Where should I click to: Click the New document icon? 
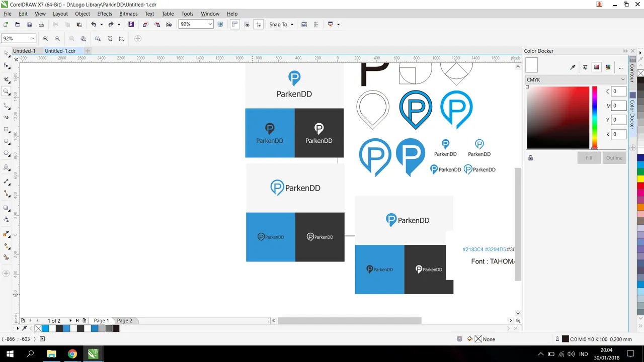(x=6, y=24)
